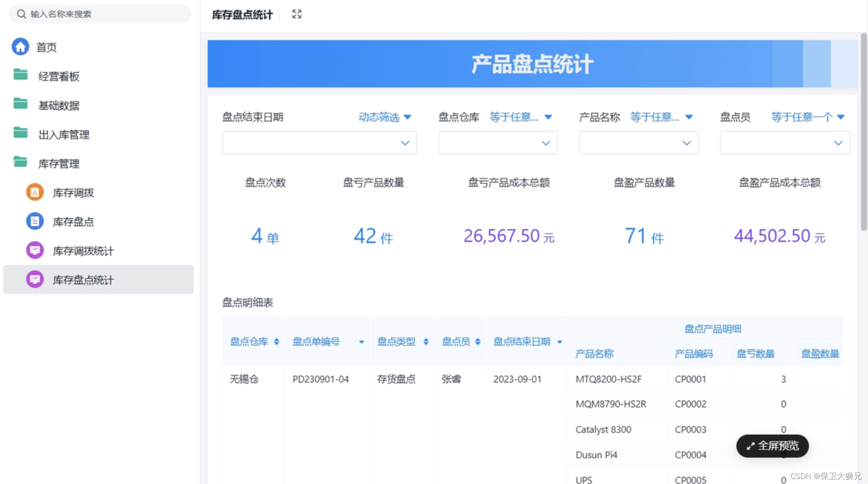Click the orange 库存调拨 sidebar icon
The height and width of the screenshot is (484, 868).
click(x=35, y=193)
